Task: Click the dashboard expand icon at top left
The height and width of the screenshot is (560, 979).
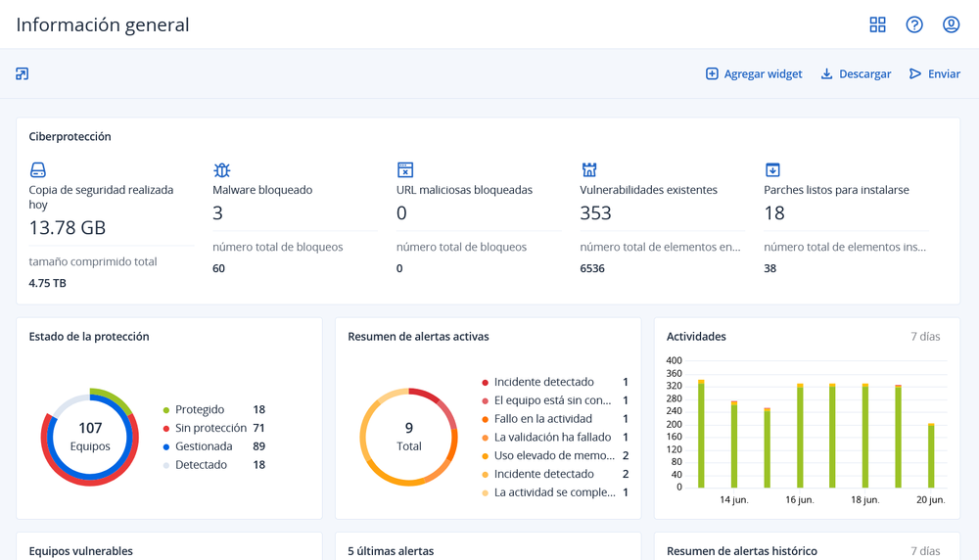Action: pyautogui.click(x=23, y=73)
